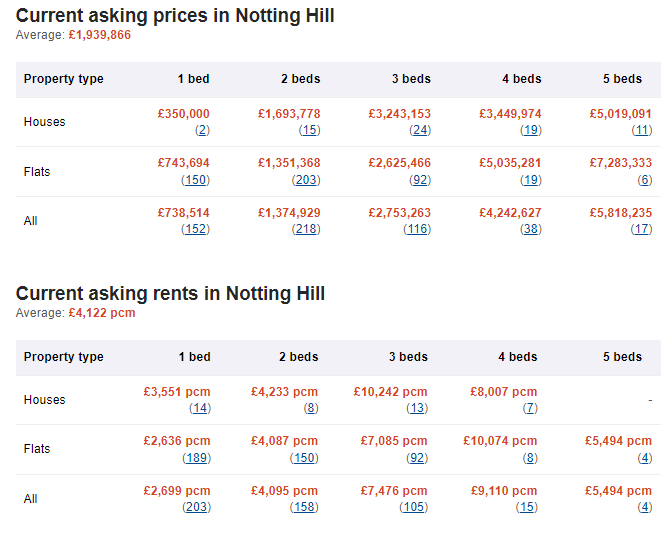Open the 150 two-bed flats to rent
This screenshot has height=541, width=665.
click(x=304, y=458)
